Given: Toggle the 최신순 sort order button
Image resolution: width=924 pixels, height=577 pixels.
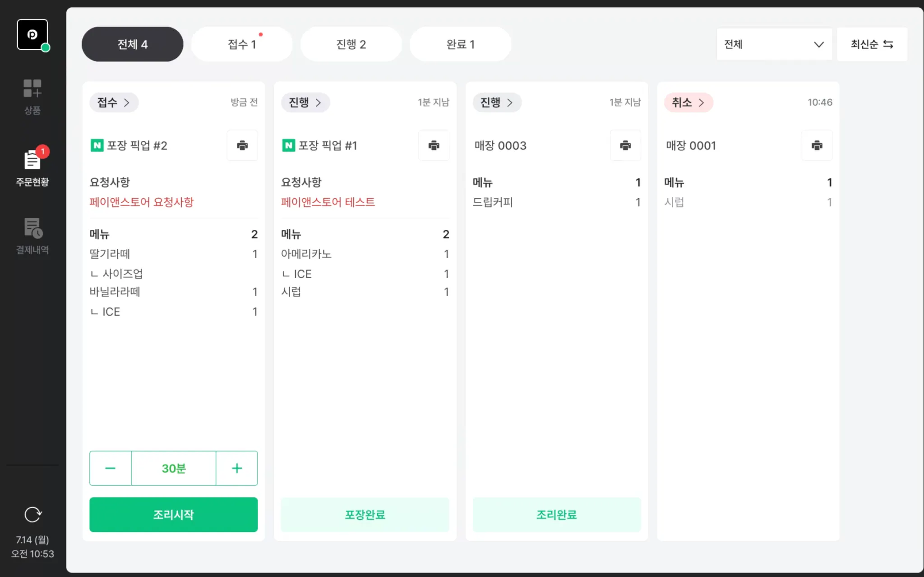Looking at the screenshot, I should point(872,44).
